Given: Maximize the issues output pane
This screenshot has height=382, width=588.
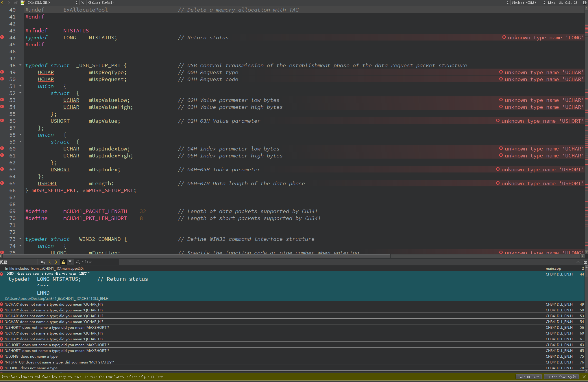Looking at the screenshot, I should 578,262.
